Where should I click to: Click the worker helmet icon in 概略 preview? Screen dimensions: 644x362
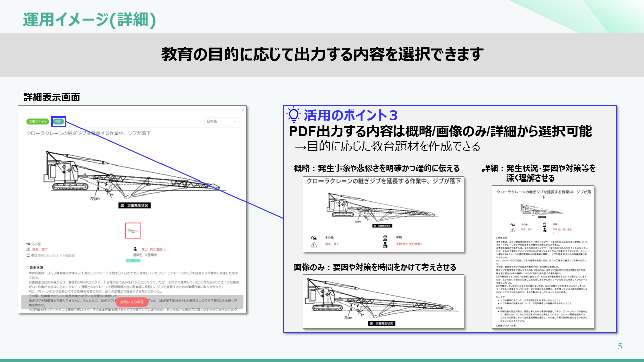point(383,237)
